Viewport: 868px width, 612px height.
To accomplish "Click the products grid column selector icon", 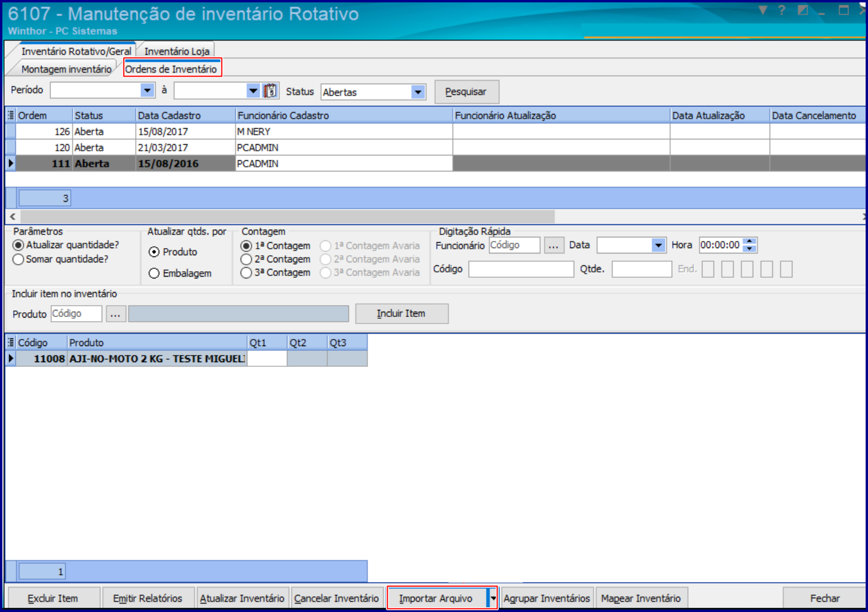I will (x=11, y=343).
